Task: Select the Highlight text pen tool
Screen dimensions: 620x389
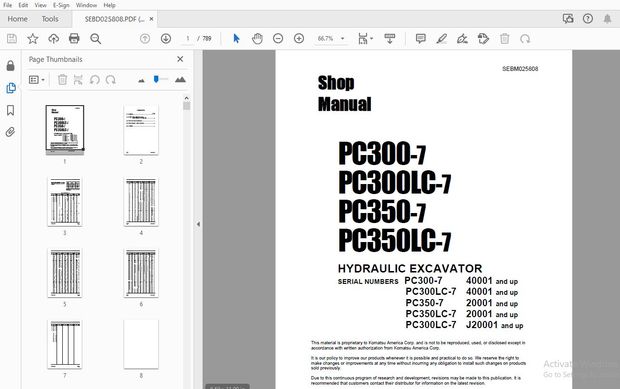Action: (441, 38)
